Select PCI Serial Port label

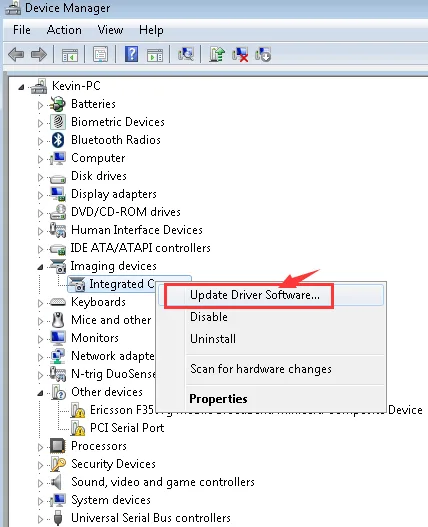tap(127, 428)
